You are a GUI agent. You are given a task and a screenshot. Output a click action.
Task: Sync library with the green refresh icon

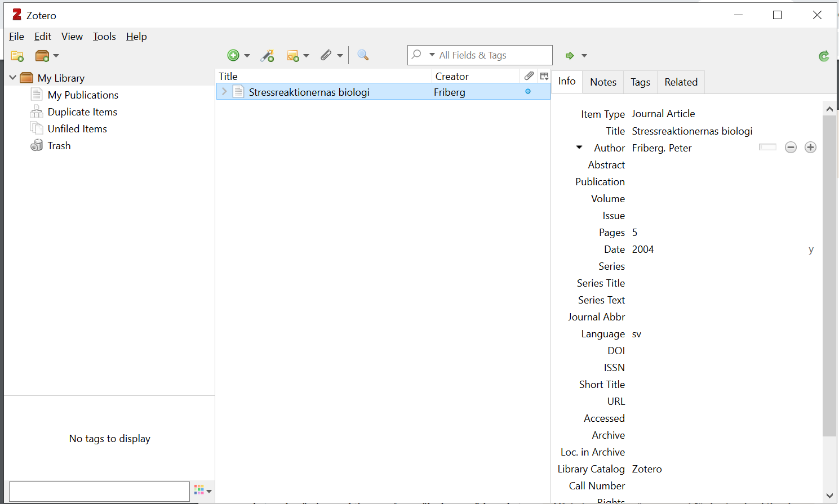(x=824, y=56)
